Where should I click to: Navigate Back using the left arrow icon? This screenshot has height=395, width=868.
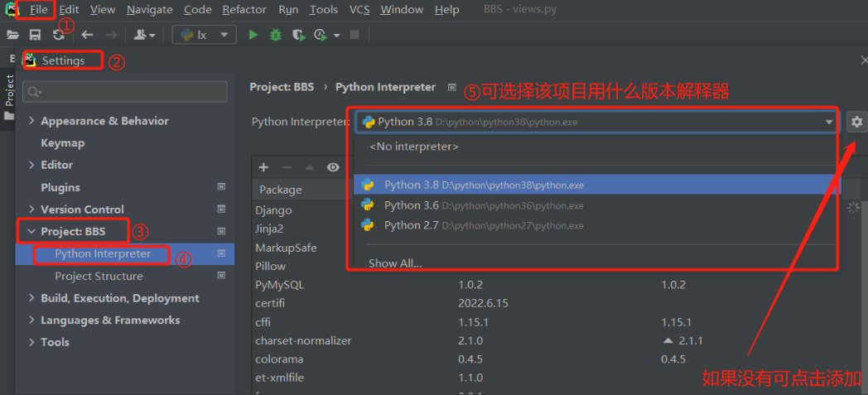87,35
